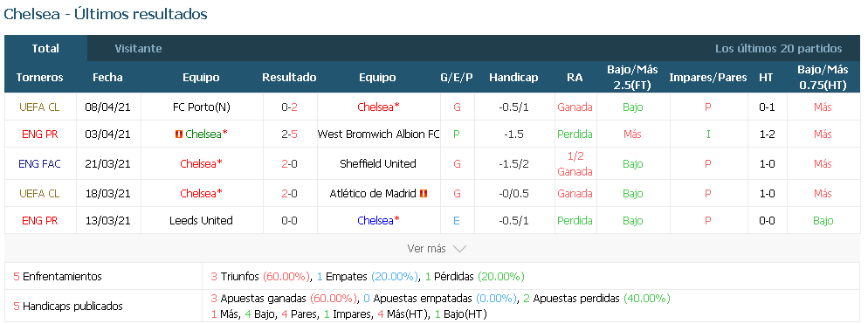Click red card icon next to Atlético de Madrid
Viewport: 868px width, 324px height.
pos(424,193)
